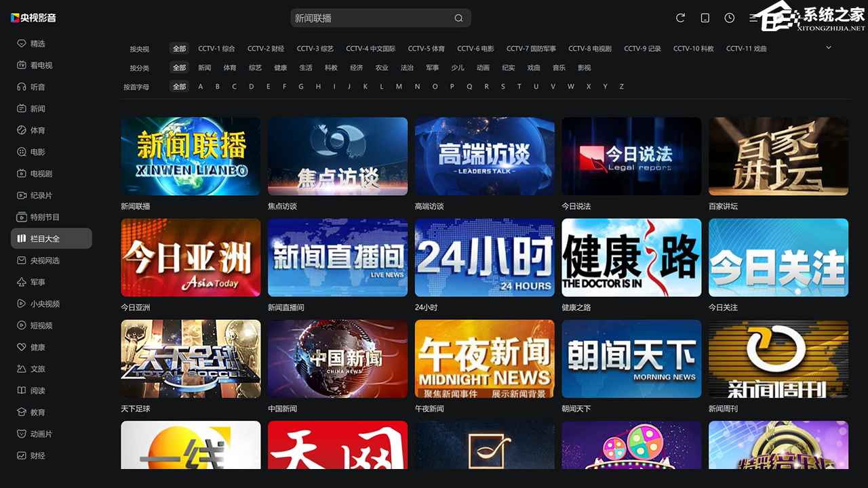
Task: Open the mobile device icon
Action: click(705, 18)
